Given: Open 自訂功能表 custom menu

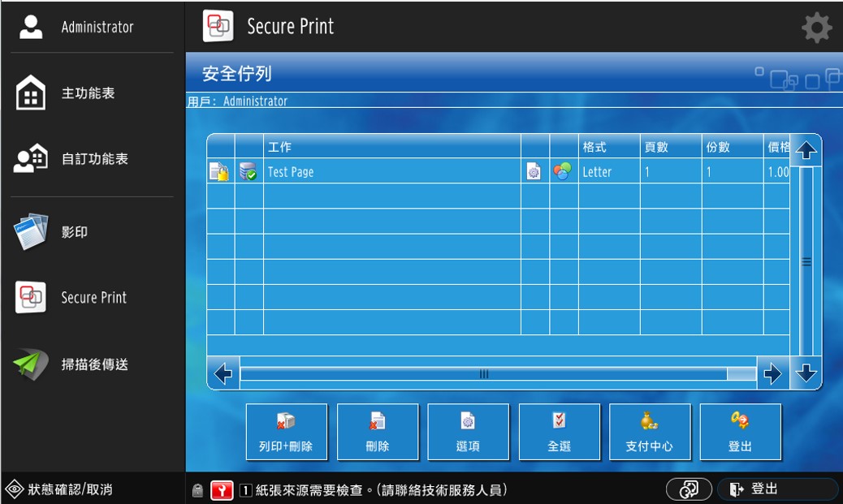Looking at the screenshot, I should [93, 159].
